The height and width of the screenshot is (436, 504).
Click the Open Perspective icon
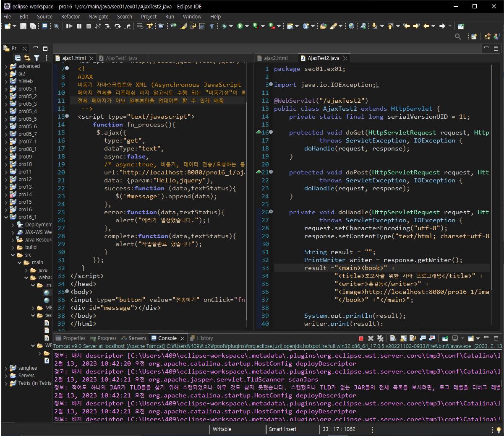(474, 36)
